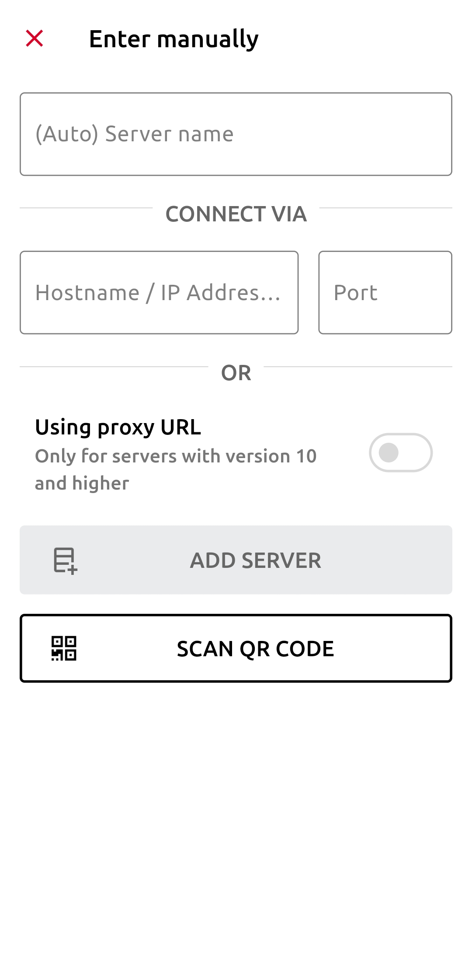
Task: Click the server-plus icon on Add Server
Action: click(65, 560)
